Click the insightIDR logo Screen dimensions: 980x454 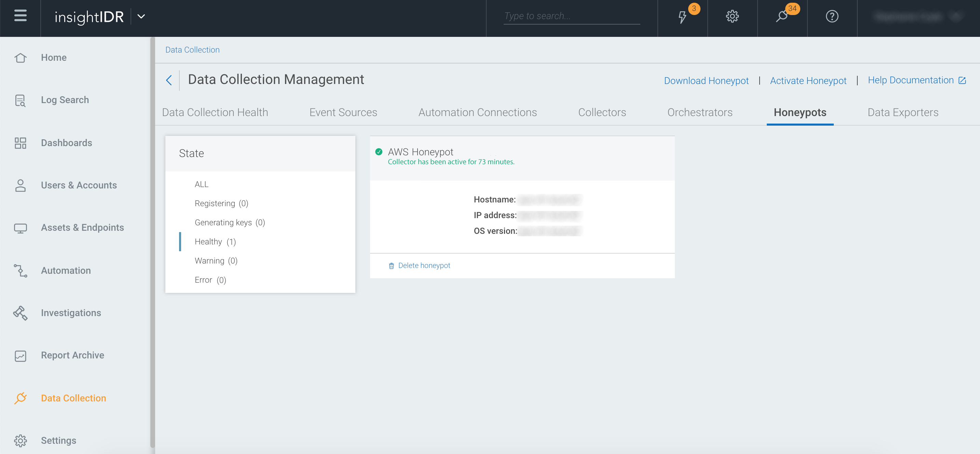pyautogui.click(x=89, y=17)
